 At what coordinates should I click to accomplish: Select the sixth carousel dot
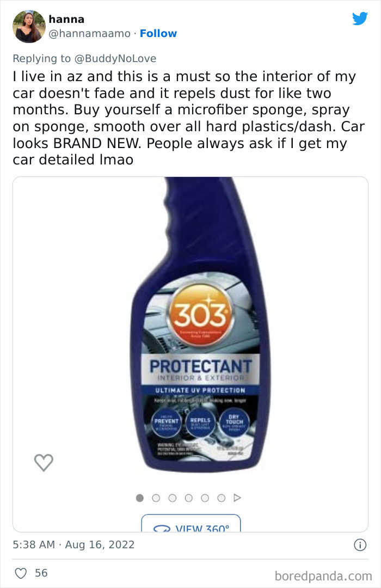pyautogui.click(x=221, y=498)
